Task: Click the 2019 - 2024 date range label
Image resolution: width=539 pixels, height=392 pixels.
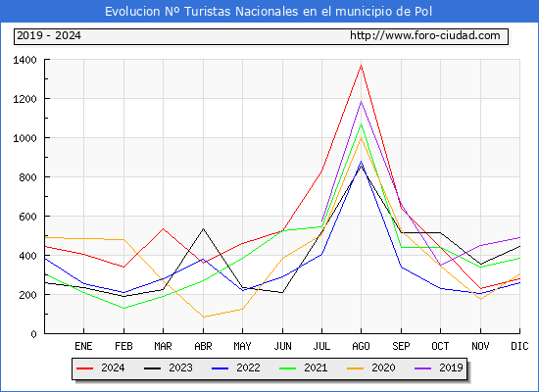Action: [x=49, y=35]
